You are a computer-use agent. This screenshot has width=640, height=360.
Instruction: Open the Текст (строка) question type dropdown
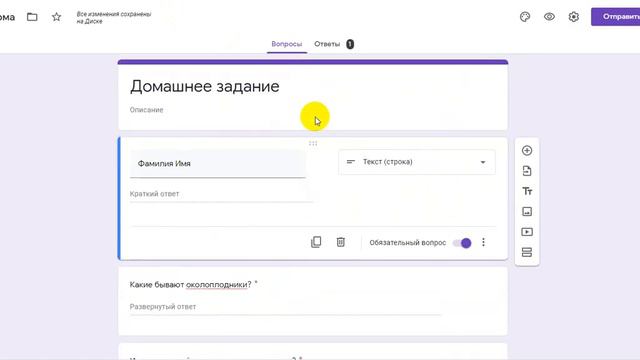[x=417, y=162]
